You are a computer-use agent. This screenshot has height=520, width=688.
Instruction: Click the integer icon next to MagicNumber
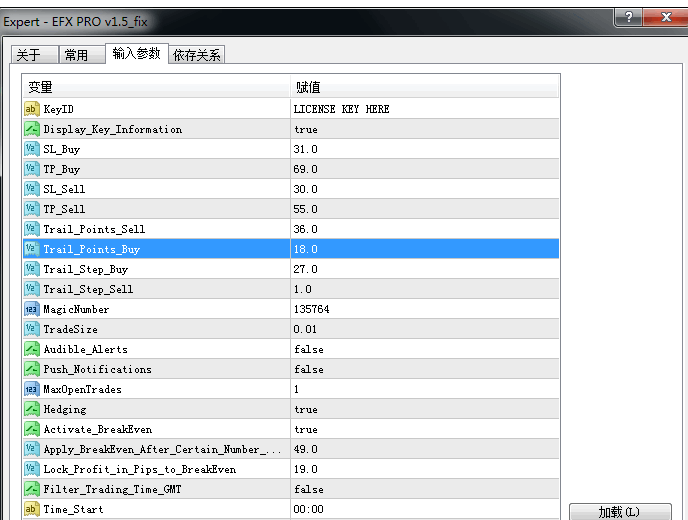coord(31,309)
